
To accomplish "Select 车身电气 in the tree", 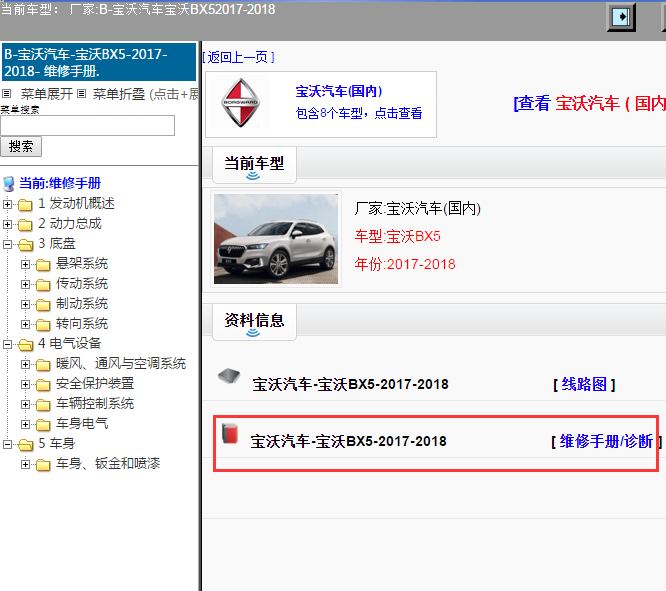I will 82,423.
